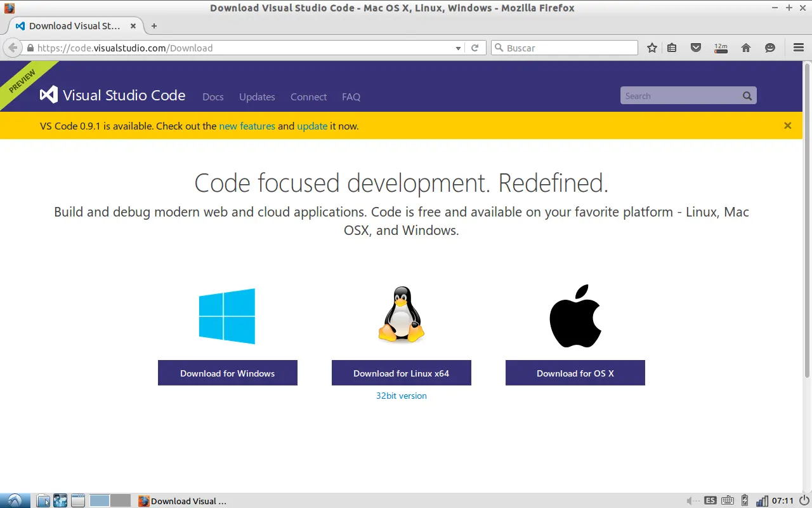Open the Updates navigation item

(257, 97)
